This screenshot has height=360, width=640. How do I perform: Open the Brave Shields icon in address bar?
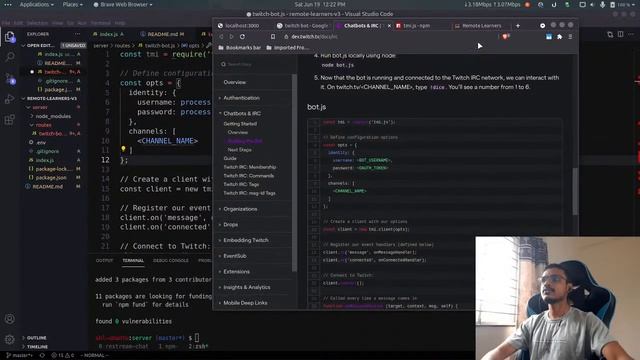pyautogui.click(x=506, y=37)
